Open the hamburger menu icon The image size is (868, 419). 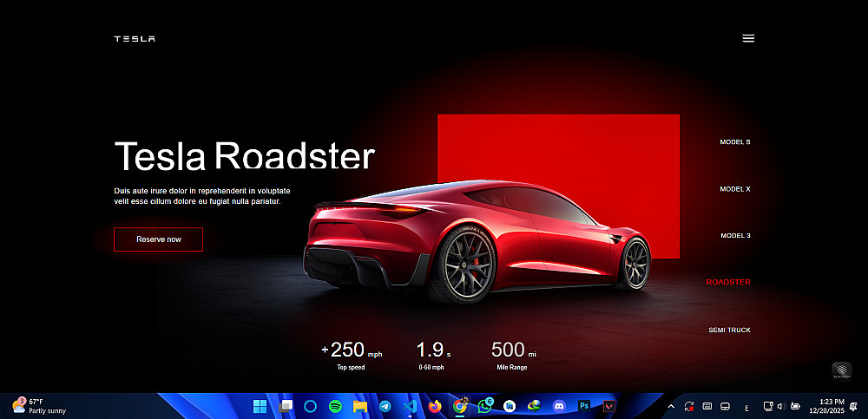point(748,38)
